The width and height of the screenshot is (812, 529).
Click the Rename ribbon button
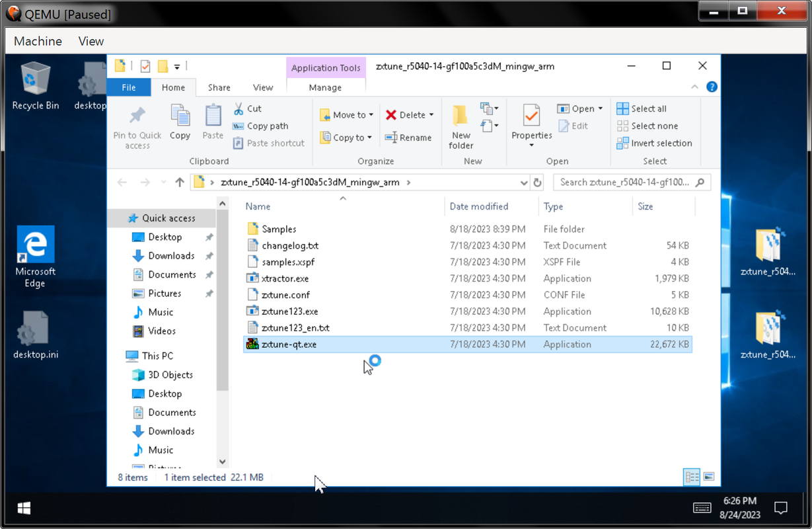click(408, 138)
